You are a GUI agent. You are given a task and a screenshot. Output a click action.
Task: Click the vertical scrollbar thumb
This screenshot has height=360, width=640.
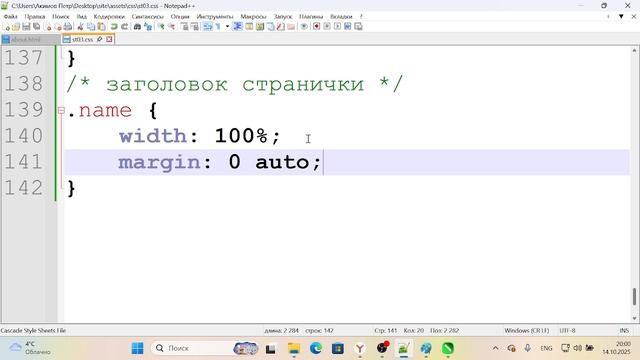pos(634,296)
